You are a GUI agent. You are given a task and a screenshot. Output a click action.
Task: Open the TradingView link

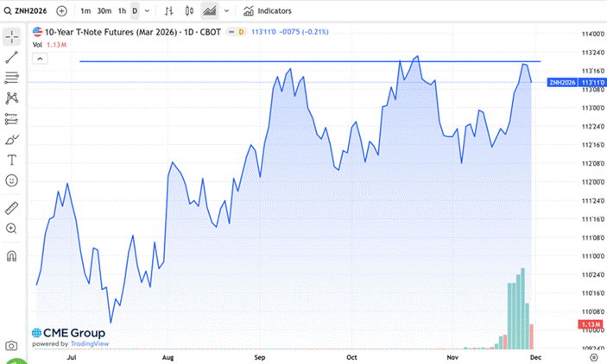click(x=90, y=344)
